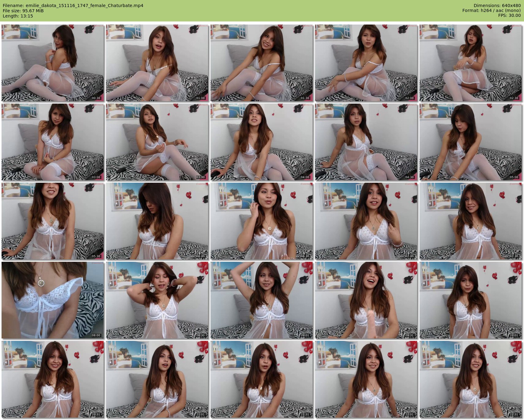This screenshot has width=524, height=420.
Task: Click the frame at timestamp 06:30
Action: tap(262, 221)
